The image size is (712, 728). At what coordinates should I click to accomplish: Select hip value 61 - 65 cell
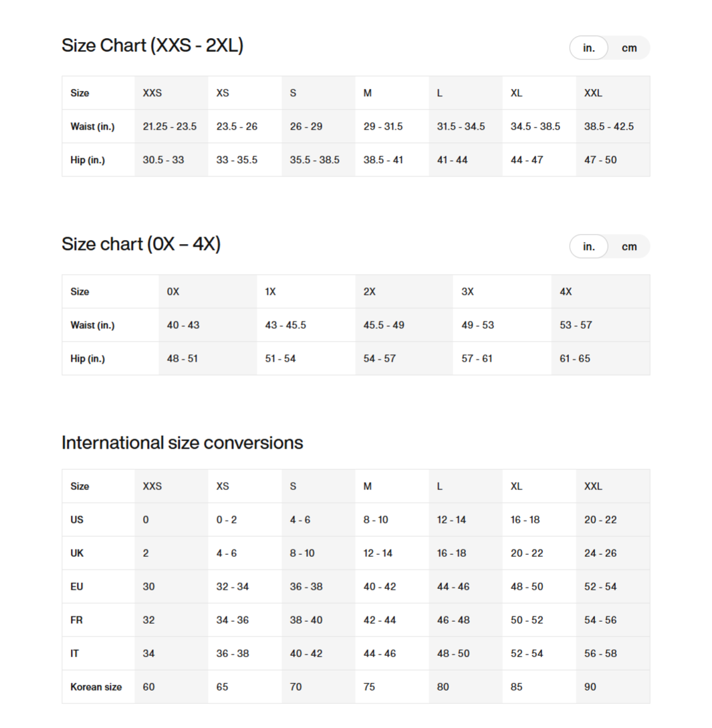pyautogui.click(x=575, y=358)
